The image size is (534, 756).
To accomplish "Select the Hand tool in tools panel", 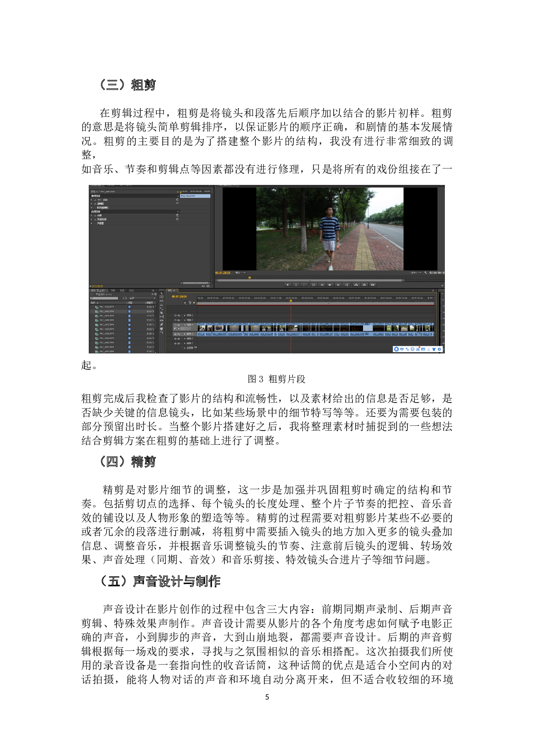I will (161, 328).
